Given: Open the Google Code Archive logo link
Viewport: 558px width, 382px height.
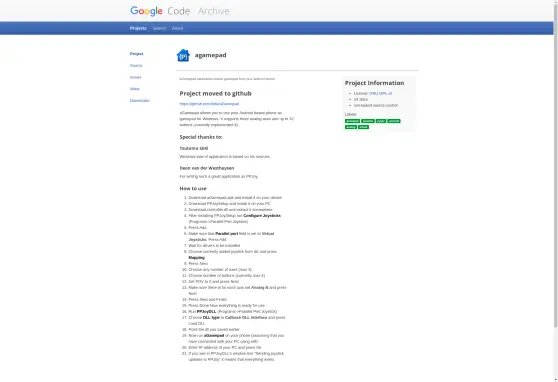Looking at the screenshot, I should 180,11.
